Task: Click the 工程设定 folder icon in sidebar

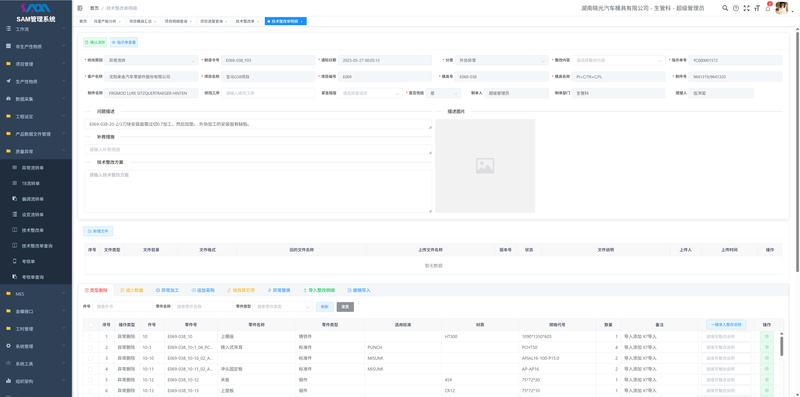Action: 8,116
